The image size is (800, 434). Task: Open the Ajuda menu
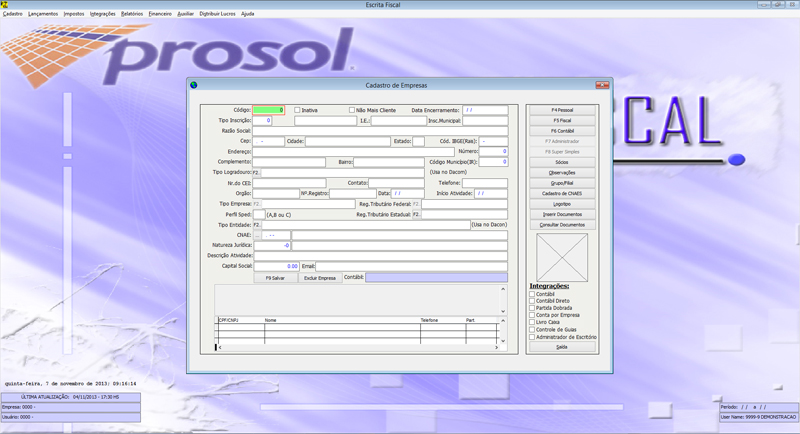(247, 14)
